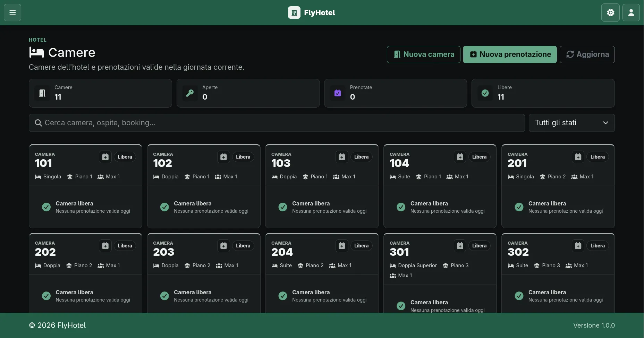Click 'Max 1' in room 203

[x=231, y=265]
